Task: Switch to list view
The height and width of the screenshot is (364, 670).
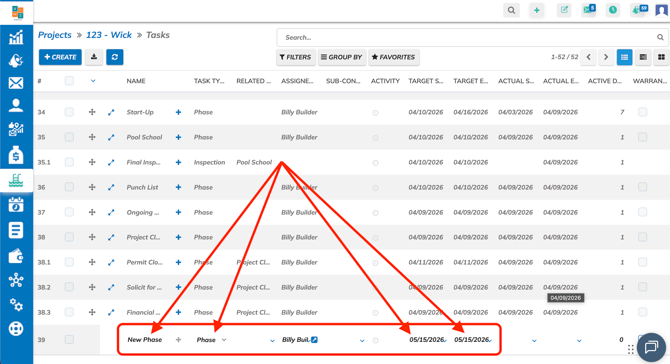Action: 624,57
